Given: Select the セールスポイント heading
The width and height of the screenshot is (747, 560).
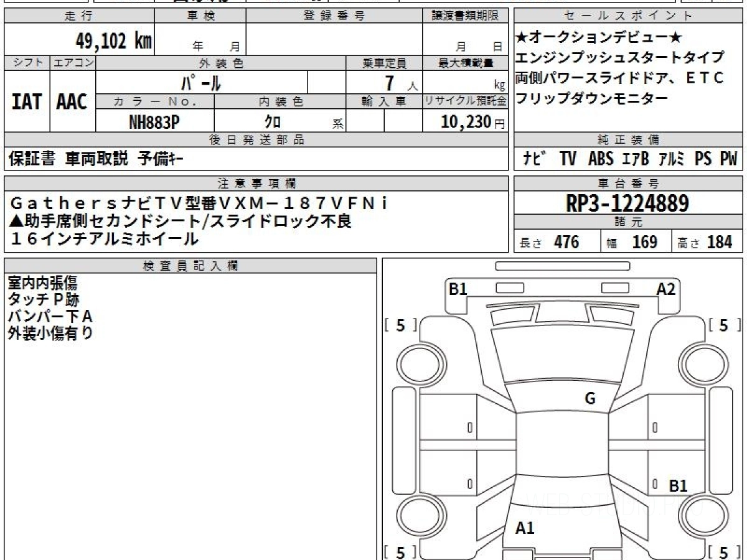Looking at the screenshot, I should pyautogui.click(x=629, y=16).
